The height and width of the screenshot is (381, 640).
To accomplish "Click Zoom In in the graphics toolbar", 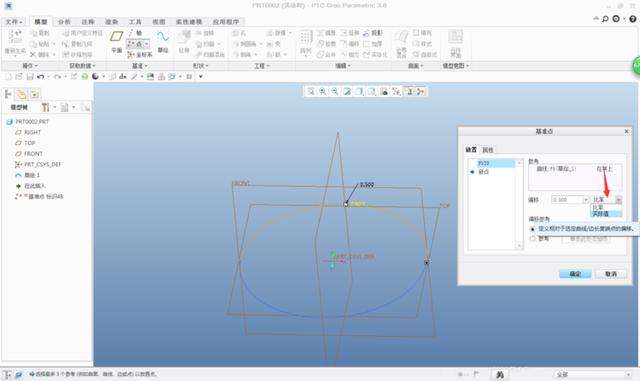I will pyautogui.click(x=323, y=91).
